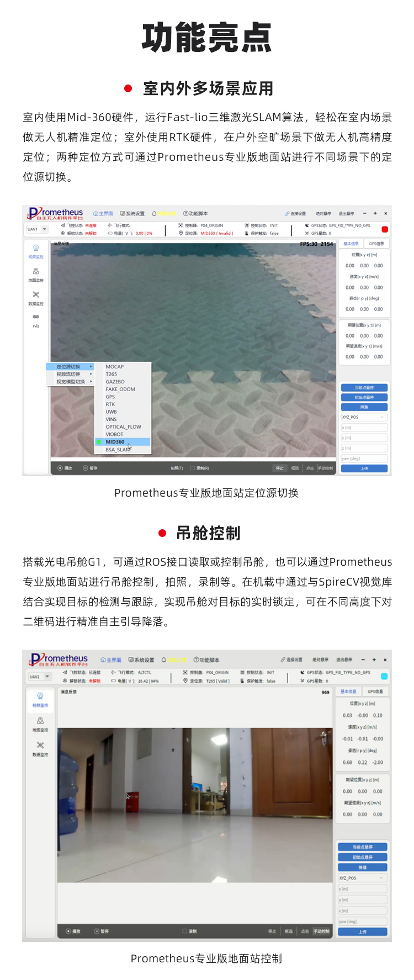
Task: Click the Prometheus logo in upper screenshot
Action: (55, 214)
